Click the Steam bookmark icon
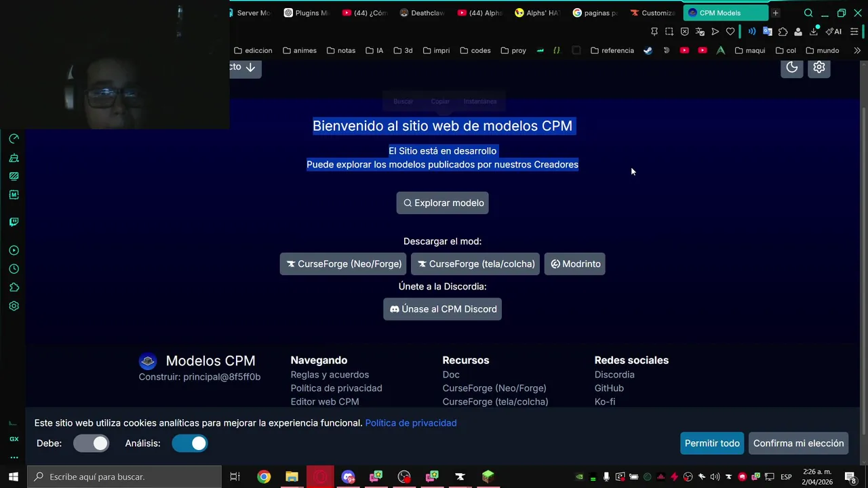Screen dimensions: 868x488 click(648, 50)
